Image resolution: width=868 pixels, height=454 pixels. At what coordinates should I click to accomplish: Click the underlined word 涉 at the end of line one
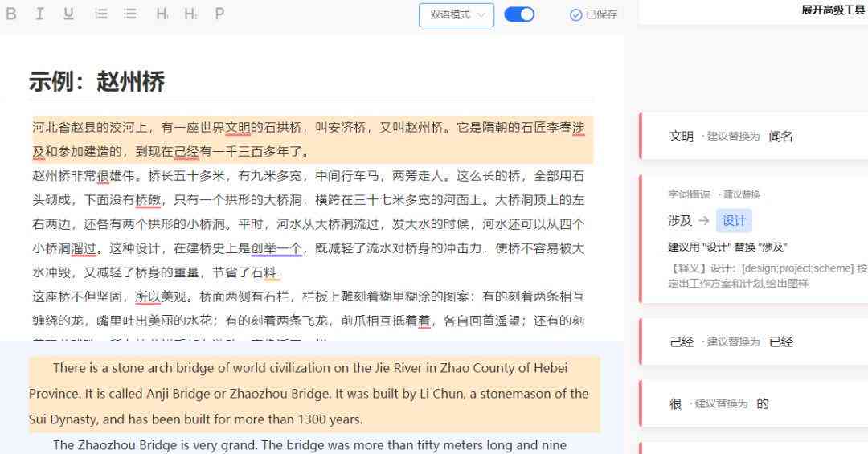pyautogui.click(x=578, y=128)
